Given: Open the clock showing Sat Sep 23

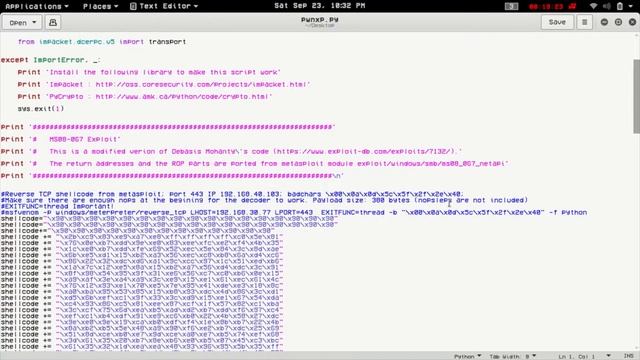Looking at the screenshot, I should pos(320,6).
